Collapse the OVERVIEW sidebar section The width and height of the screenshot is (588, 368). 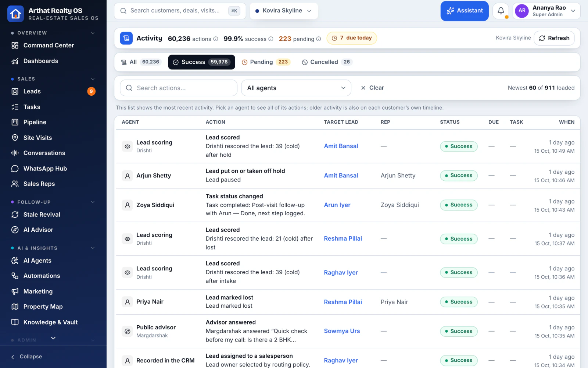coord(93,33)
